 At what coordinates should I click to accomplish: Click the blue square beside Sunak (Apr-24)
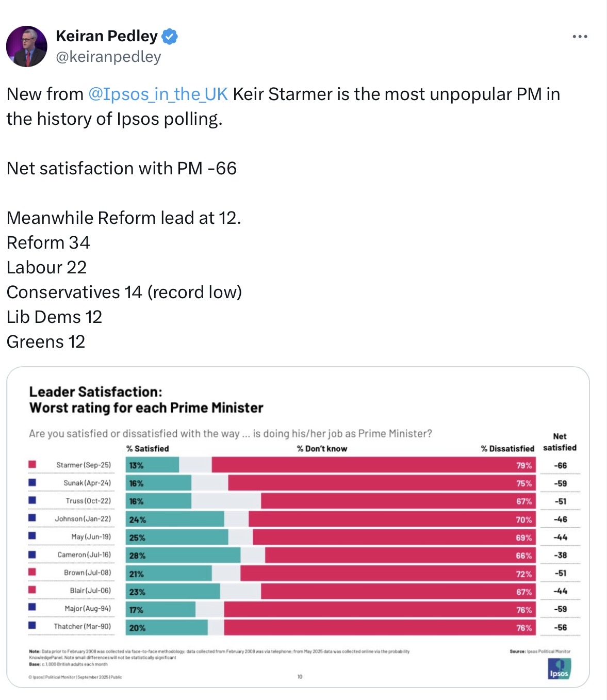[32, 483]
